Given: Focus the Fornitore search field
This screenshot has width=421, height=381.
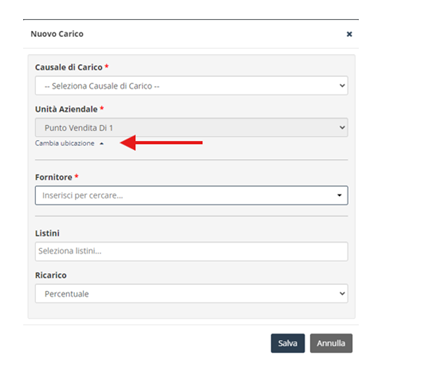Looking at the screenshot, I should (x=191, y=195).
